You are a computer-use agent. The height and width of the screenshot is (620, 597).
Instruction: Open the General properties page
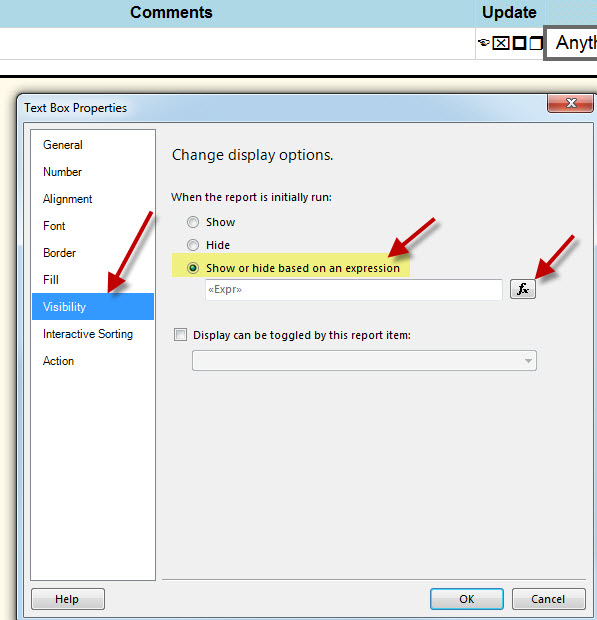[x=63, y=145]
